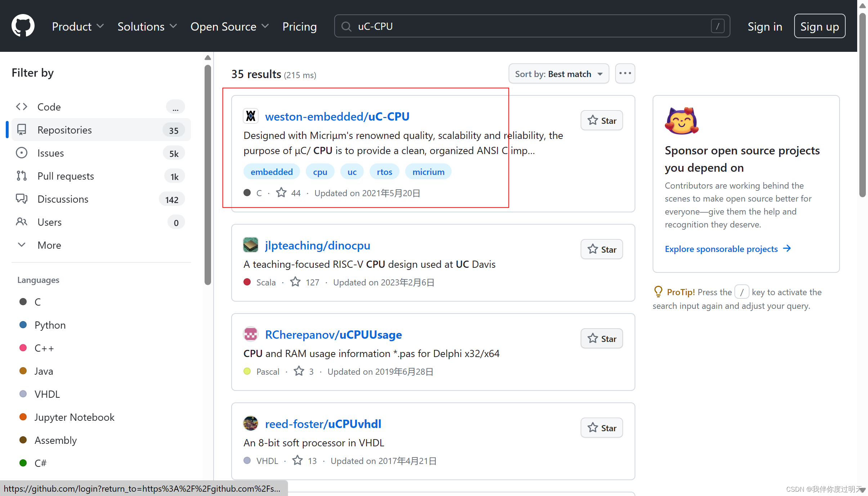This screenshot has width=868, height=496.
Task: Click the stargazers star icon showing 127
Action: 295,282
